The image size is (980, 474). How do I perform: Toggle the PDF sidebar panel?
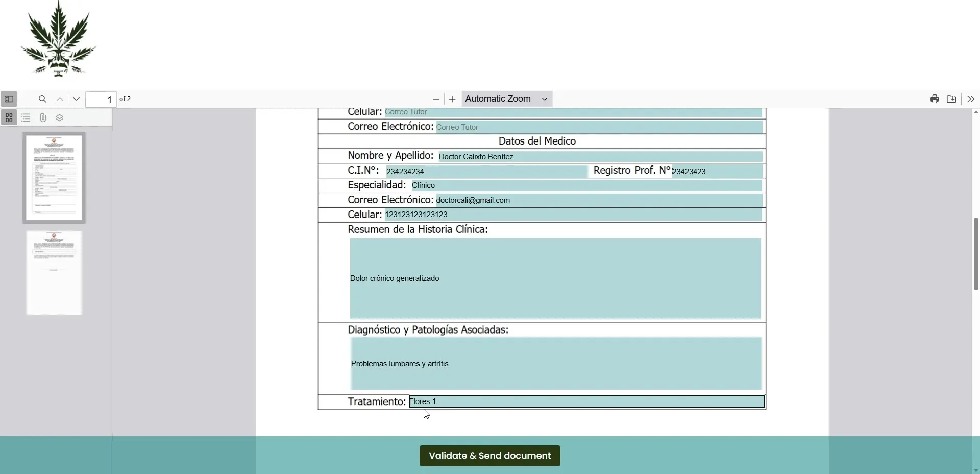[9, 99]
